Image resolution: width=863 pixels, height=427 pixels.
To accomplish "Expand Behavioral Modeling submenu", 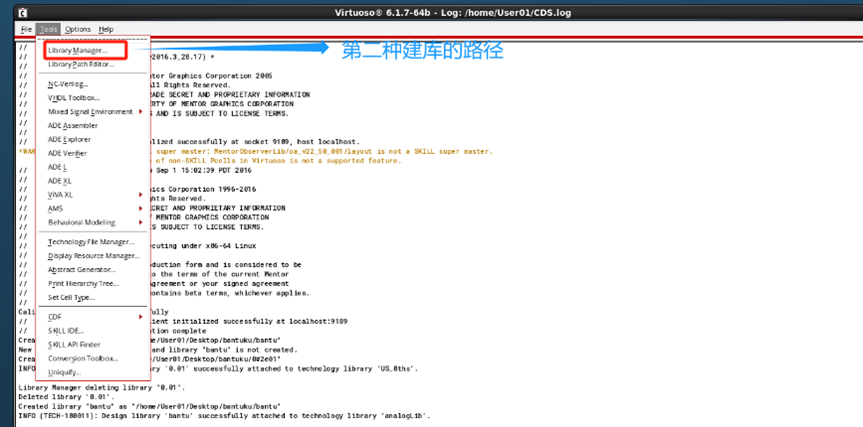I will [82, 222].
